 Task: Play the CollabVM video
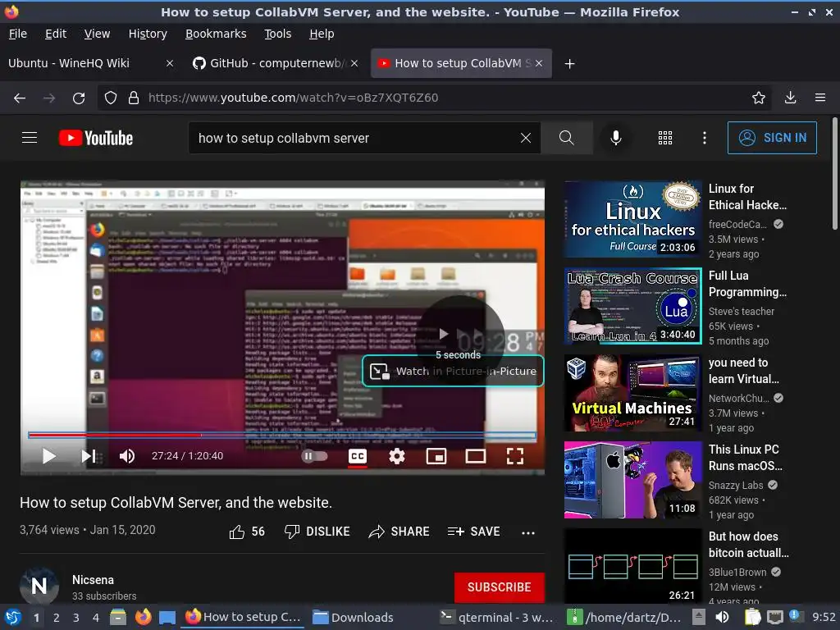48,456
